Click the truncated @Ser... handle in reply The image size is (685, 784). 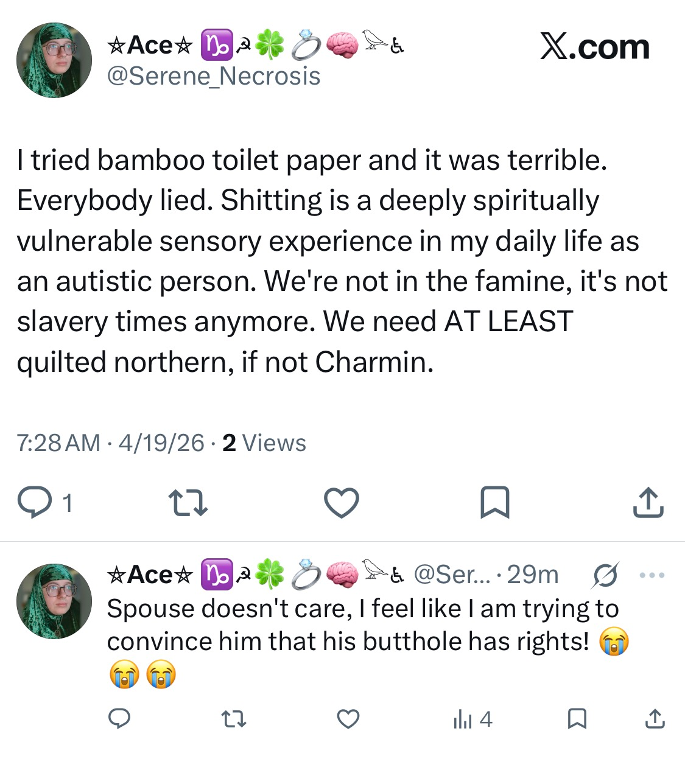point(451,575)
